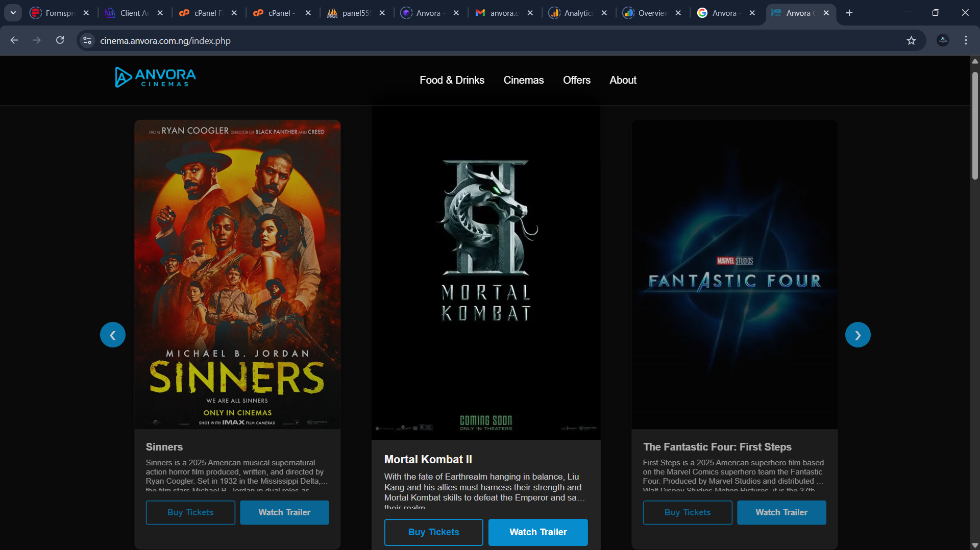Reload the page

click(x=60, y=40)
